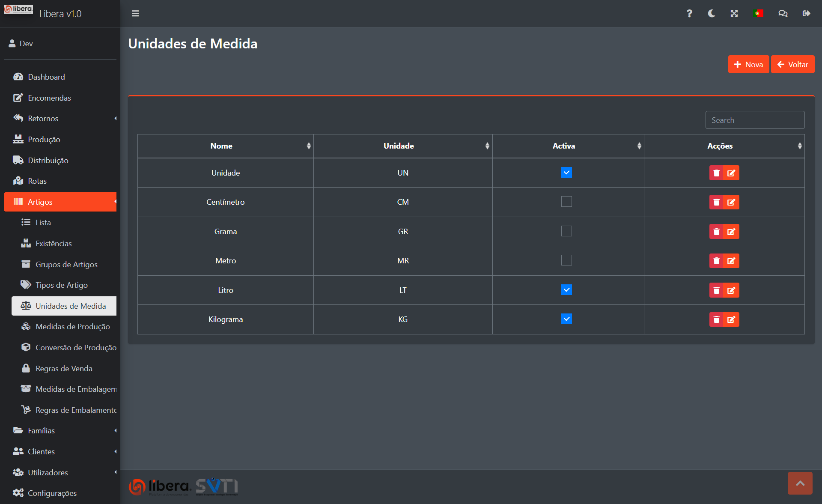Click into the Search input field
The height and width of the screenshot is (504, 822).
click(x=755, y=120)
